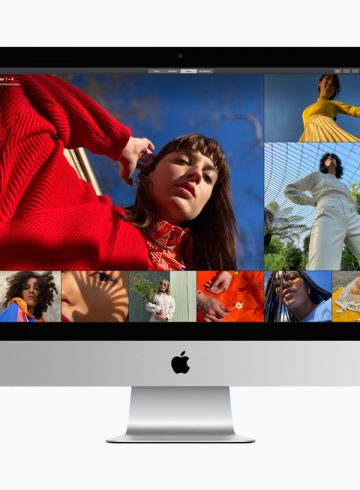Select the person holding green plant thumbnail
This screenshot has height=490, width=360.
(x=162, y=296)
